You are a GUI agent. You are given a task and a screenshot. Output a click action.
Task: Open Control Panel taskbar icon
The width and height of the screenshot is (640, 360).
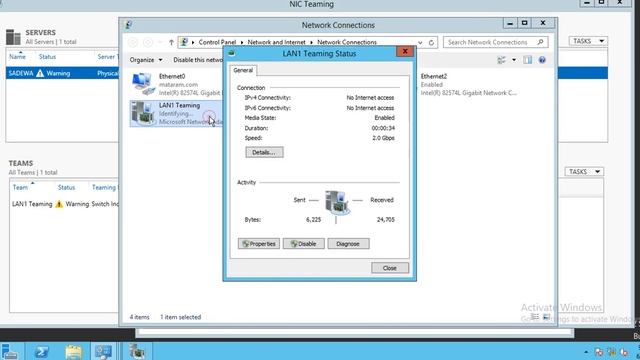[103, 352]
